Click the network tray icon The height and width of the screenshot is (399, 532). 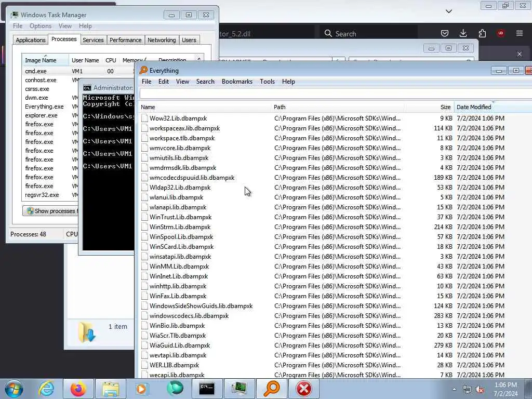(x=467, y=390)
